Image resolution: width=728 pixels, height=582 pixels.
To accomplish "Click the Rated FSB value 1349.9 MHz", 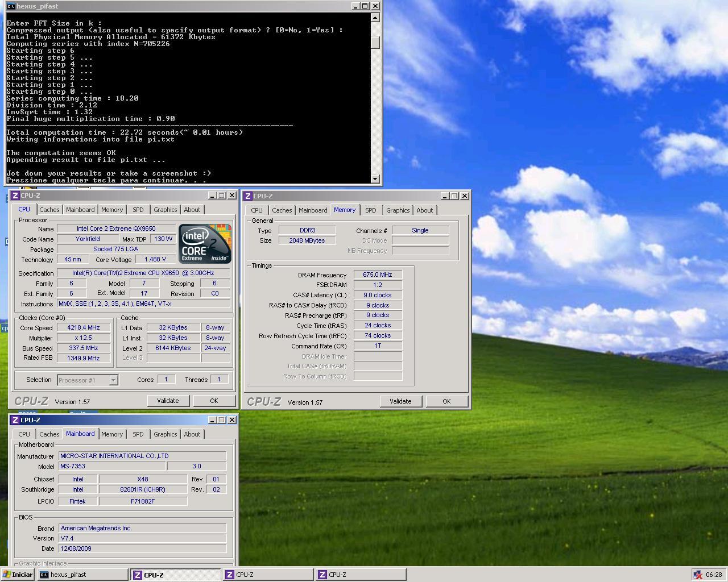I will 84,358.
